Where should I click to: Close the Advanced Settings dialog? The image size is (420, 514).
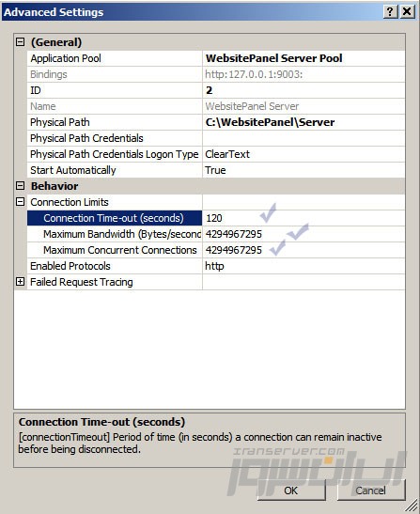tap(407, 11)
